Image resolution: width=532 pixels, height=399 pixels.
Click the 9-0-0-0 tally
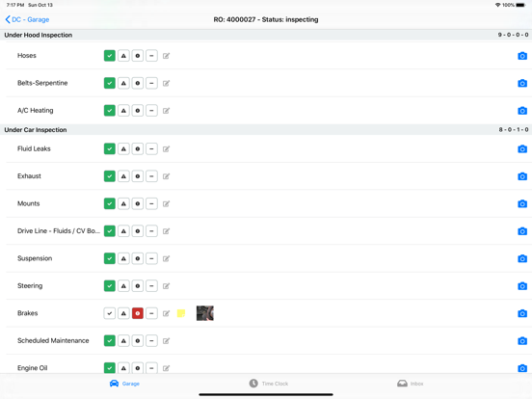coord(513,35)
